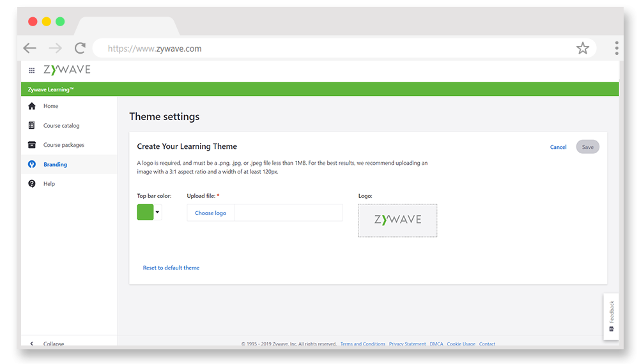Click the Zywave logo preview thumbnail
This screenshot has height=364, width=639.
(x=397, y=220)
